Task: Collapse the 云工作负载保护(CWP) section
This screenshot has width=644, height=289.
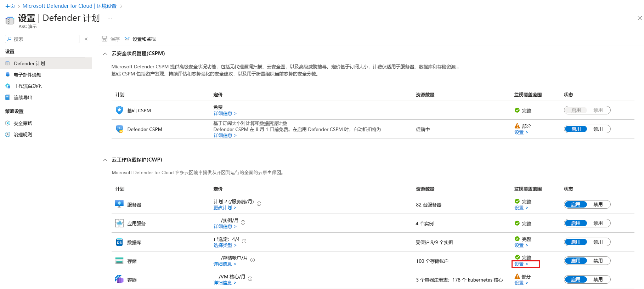Action: 105,160
